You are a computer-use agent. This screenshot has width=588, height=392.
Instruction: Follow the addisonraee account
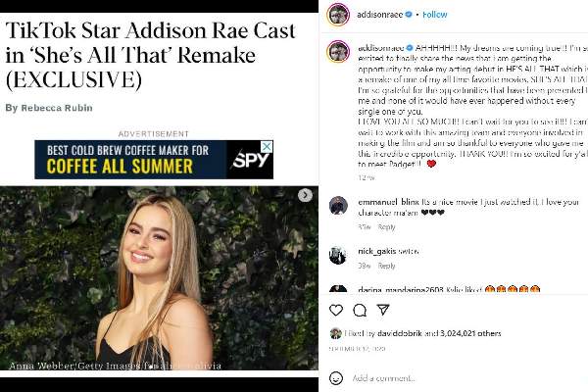(x=434, y=15)
